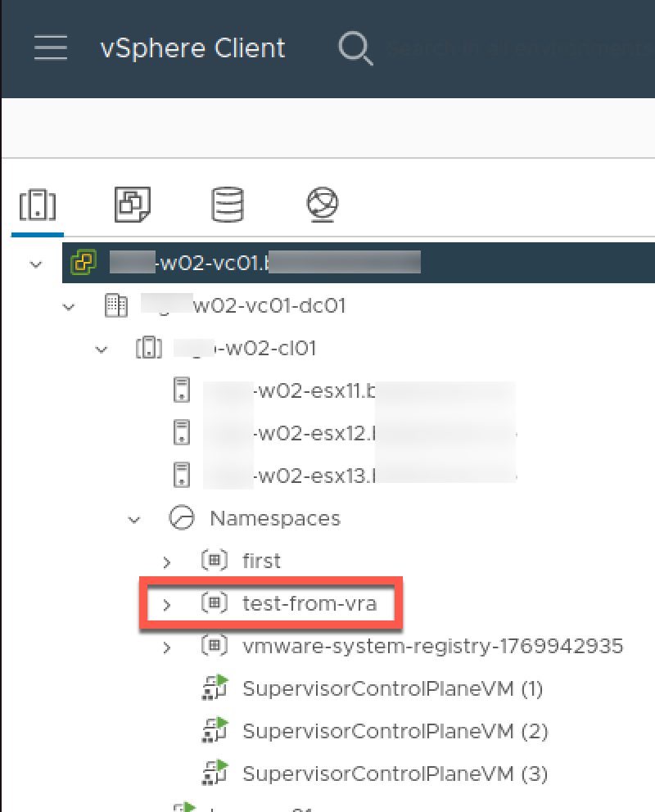Image resolution: width=655 pixels, height=812 pixels.
Task: Click the vSphere Client title
Action: (x=192, y=48)
